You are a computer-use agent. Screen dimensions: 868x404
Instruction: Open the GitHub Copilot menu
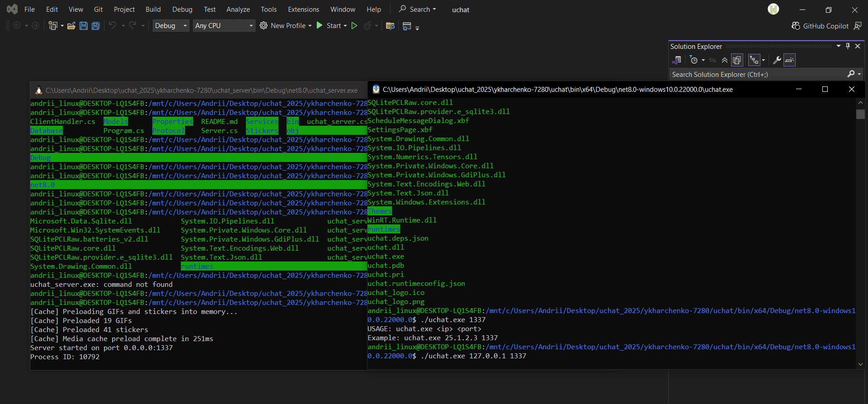point(820,26)
